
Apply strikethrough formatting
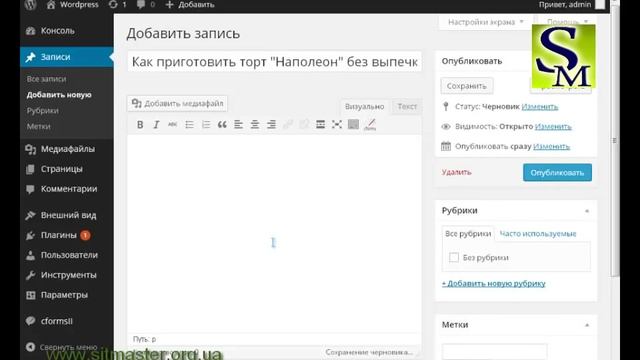point(173,124)
